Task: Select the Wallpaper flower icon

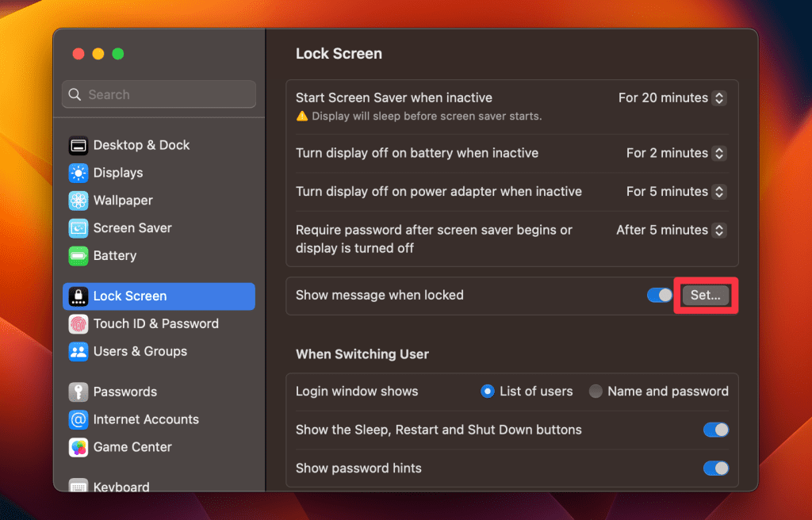Action: [x=79, y=201]
